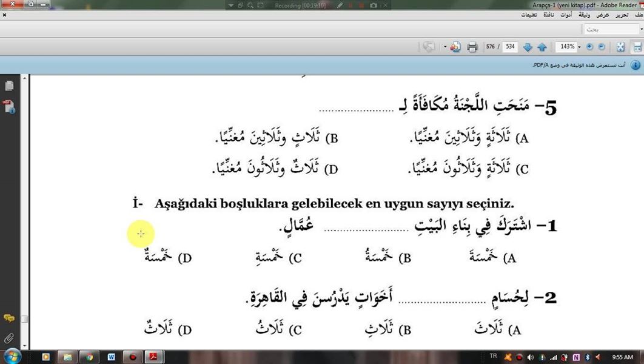Click the بحث search field
644x364 pixels.
coord(611,30)
